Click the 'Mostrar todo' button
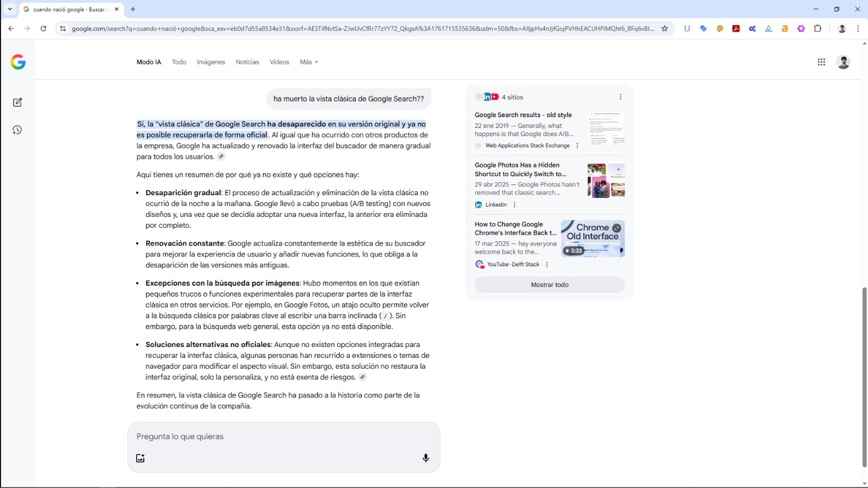The image size is (868, 488). tap(550, 285)
